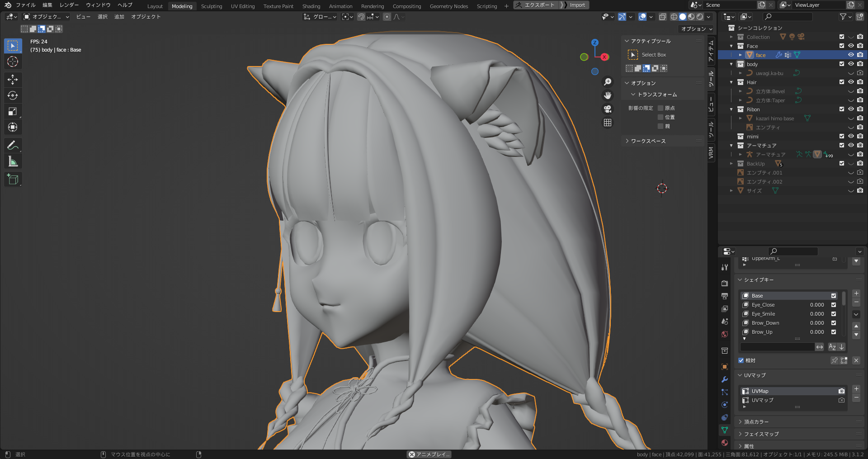Select the Add Cube tool
Image resolution: width=868 pixels, height=459 pixels.
tap(13, 180)
